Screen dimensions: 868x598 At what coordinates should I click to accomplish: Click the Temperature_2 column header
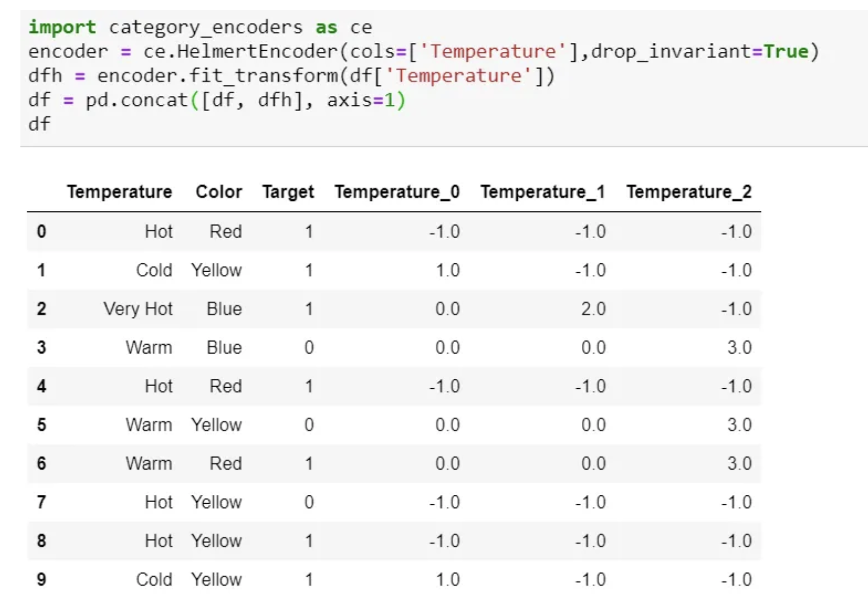click(x=688, y=192)
